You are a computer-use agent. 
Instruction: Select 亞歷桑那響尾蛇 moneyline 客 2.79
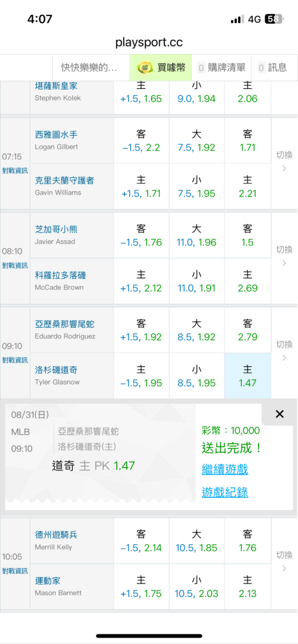pyautogui.click(x=248, y=330)
